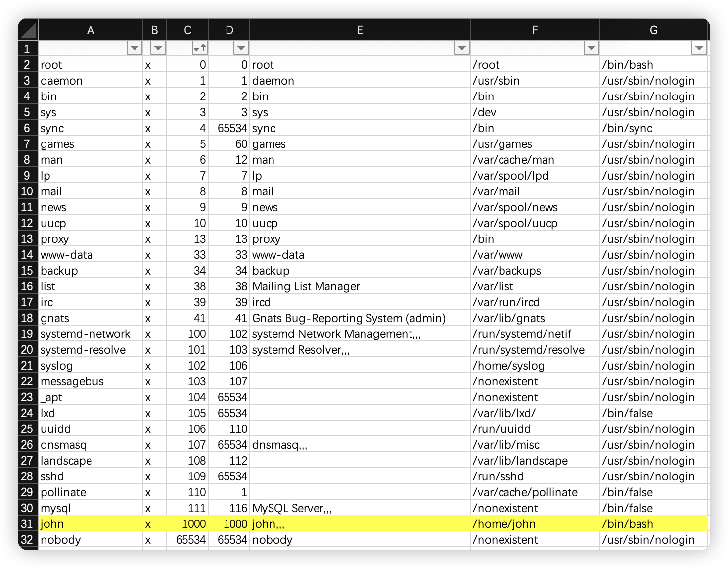Open filter dropdown in column D
Viewport: 728px width, 568px height.
(x=241, y=48)
